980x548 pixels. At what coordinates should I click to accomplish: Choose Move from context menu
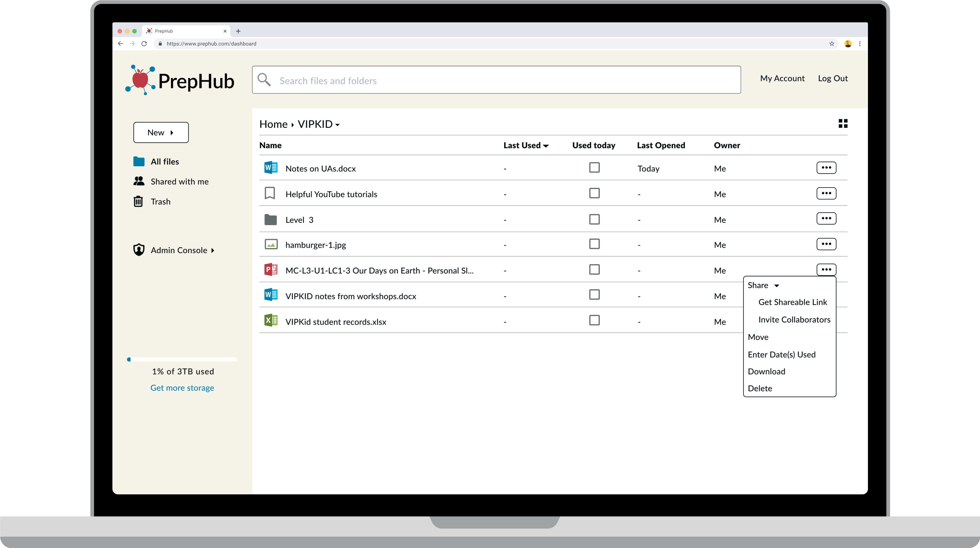758,337
